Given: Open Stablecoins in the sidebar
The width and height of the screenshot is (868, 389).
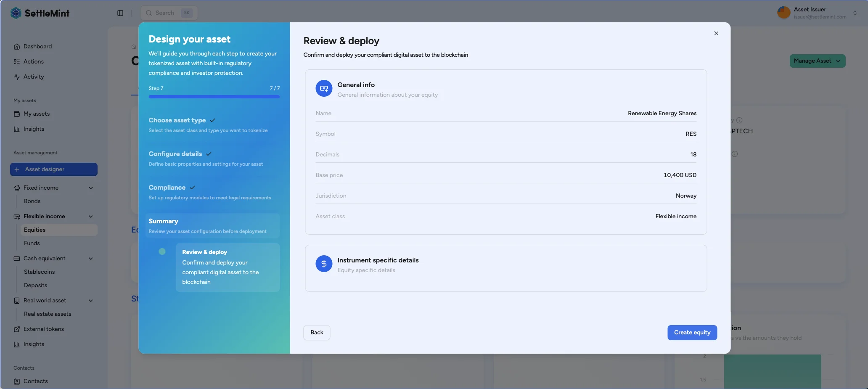Looking at the screenshot, I should (39, 272).
